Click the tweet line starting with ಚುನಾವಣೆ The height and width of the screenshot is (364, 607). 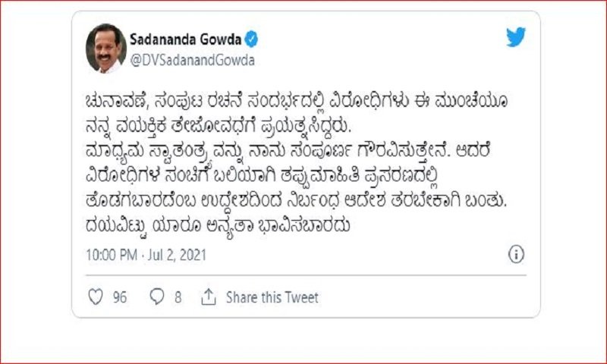[x=296, y=102]
